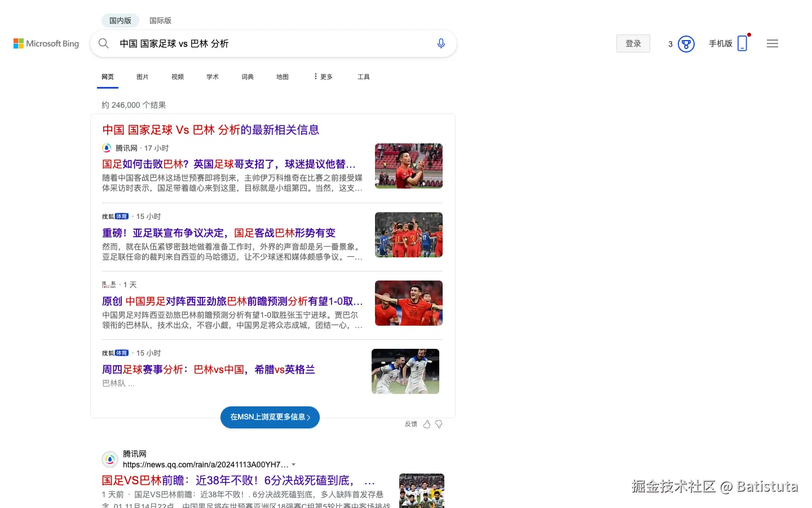Open 周四足球赛事分析 headline

pyautogui.click(x=209, y=370)
